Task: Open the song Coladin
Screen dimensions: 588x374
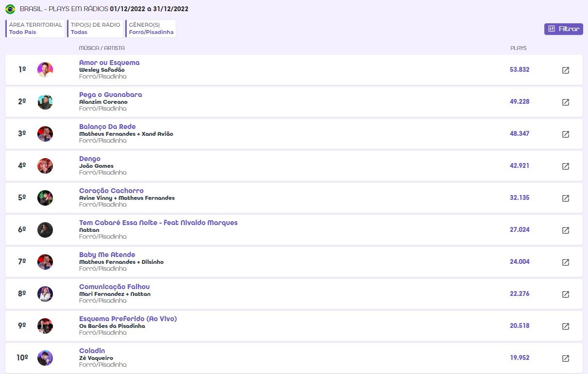Action: [92, 351]
